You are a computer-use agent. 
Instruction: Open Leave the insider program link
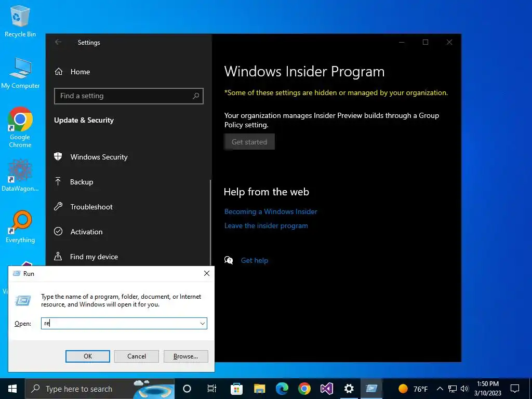266,225
